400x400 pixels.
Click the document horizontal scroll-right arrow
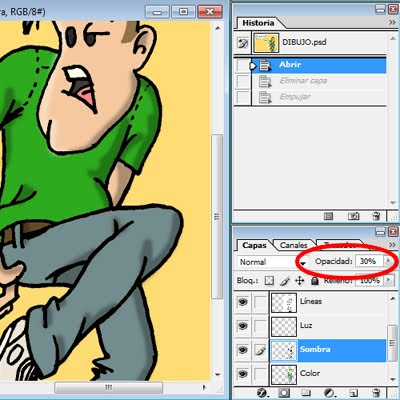(204, 387)
